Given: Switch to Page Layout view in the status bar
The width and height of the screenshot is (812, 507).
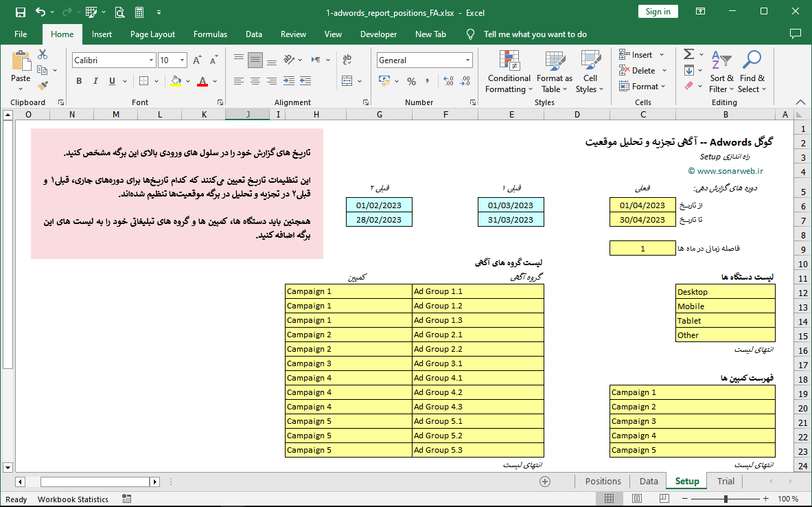Looking at the screenshot, I should point(636,499).
